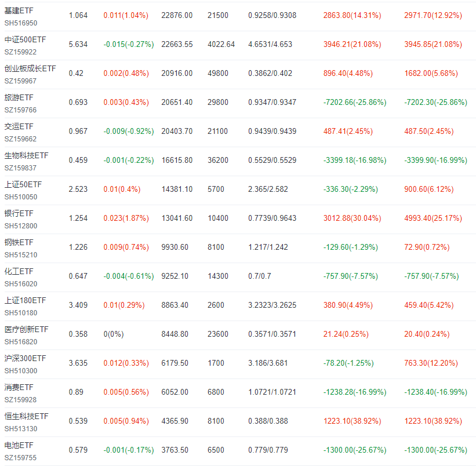Click the SZ159755 stock code
This screenshot has width=476, height=466.
click(x=20, y=458)
